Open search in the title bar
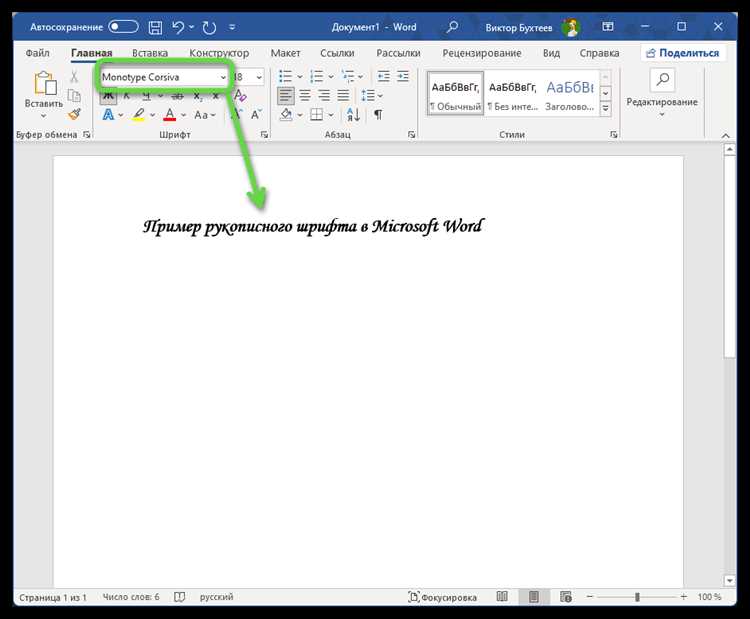 452,27
